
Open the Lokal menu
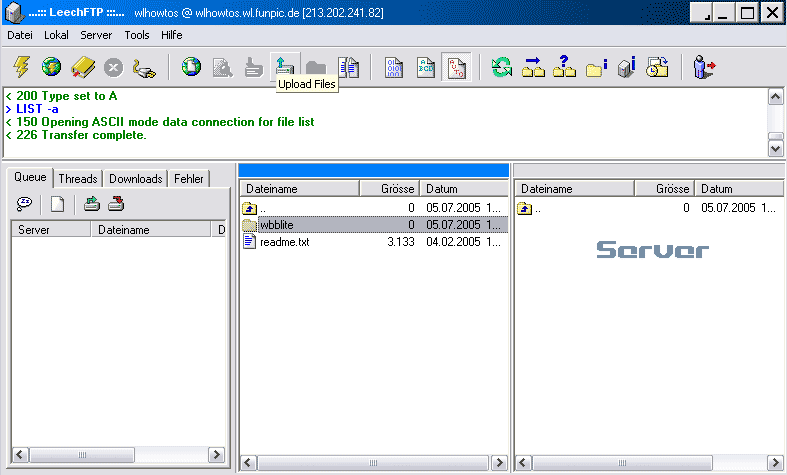(56, 35)
